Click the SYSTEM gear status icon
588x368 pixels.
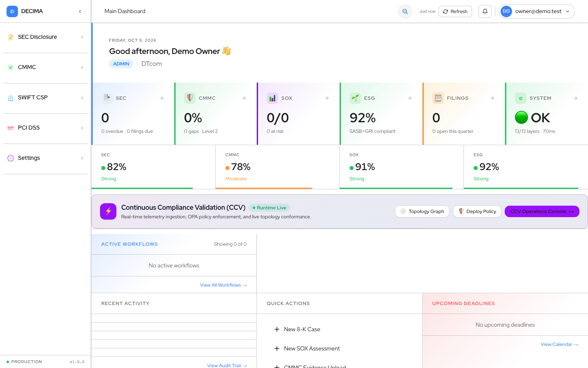click(x=521, y=98)
